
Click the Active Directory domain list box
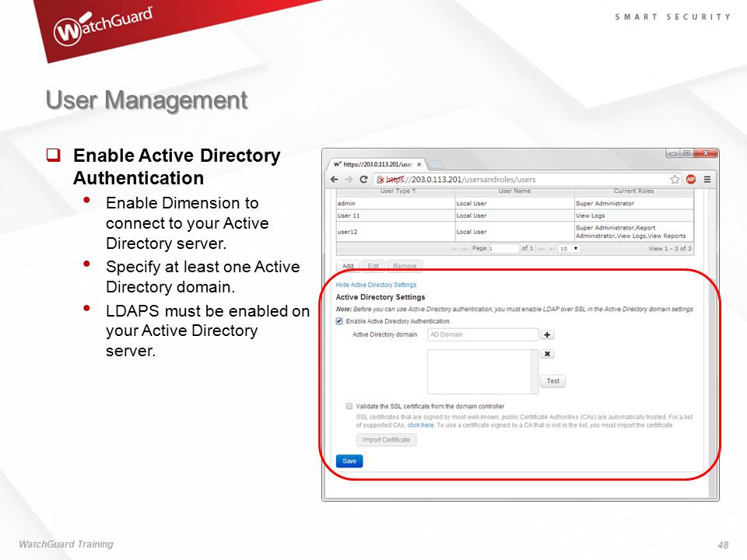click(482, 372)
